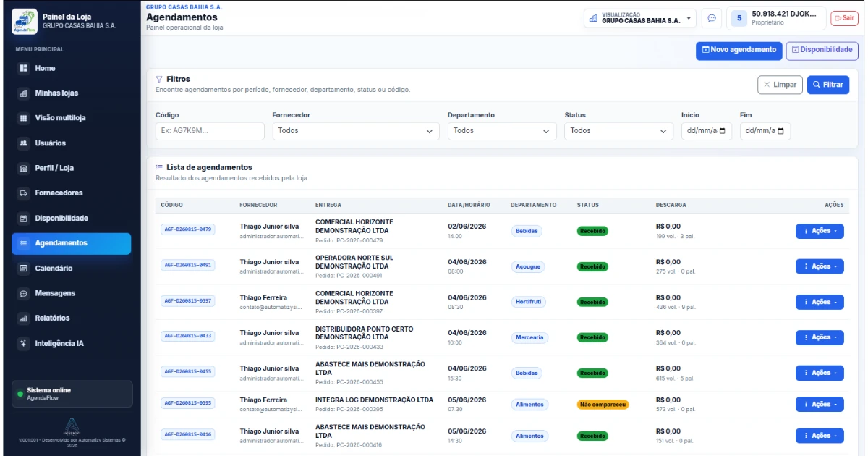Expand the Fornecedor filter dropdown
Screen dimensions: 868x456
(356, 131)
